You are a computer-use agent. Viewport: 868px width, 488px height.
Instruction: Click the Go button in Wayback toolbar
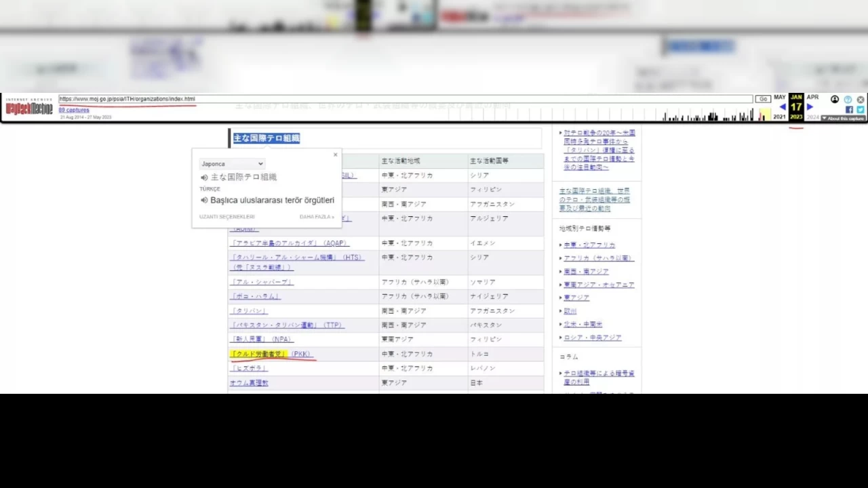point(763,99)
